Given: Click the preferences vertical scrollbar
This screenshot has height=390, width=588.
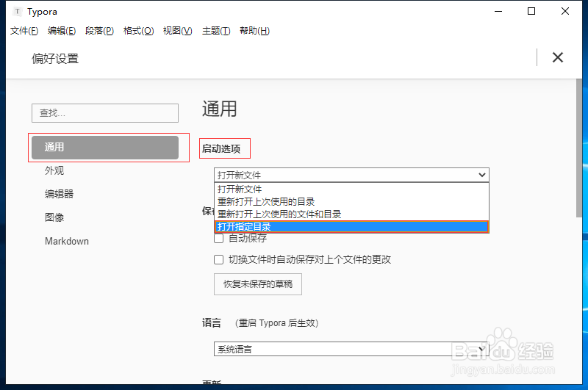Looking at the screenshot, I should tap(579, 148).
